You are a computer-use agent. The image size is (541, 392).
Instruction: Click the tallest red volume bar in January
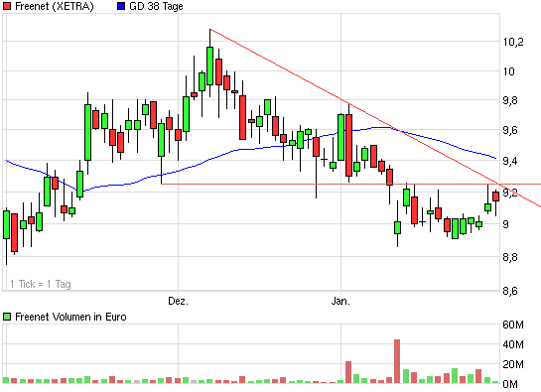397,361
